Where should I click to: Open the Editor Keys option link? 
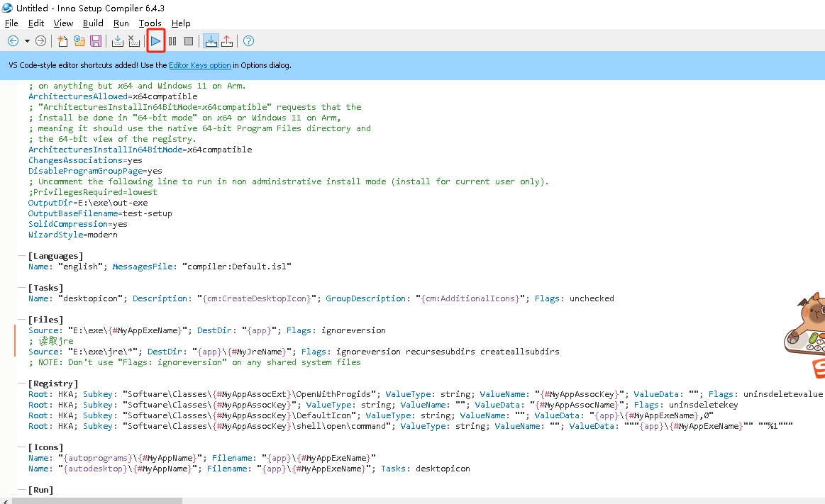coord(199,65)
